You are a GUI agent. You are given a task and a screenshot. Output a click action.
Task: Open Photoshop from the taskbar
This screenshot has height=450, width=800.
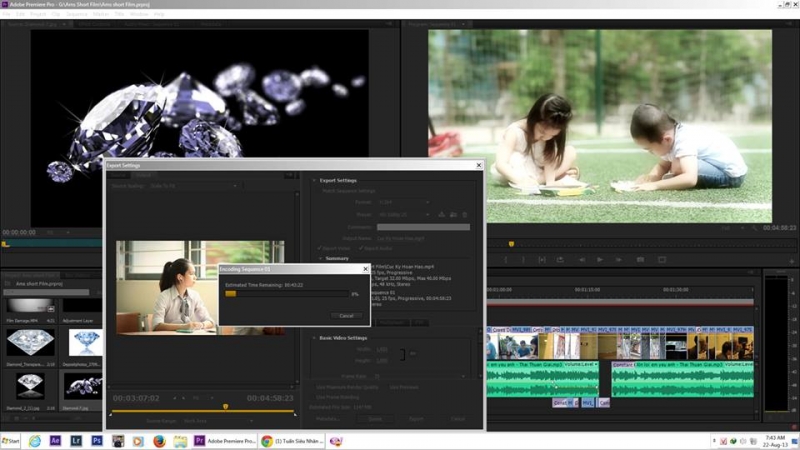click(97, 441)
